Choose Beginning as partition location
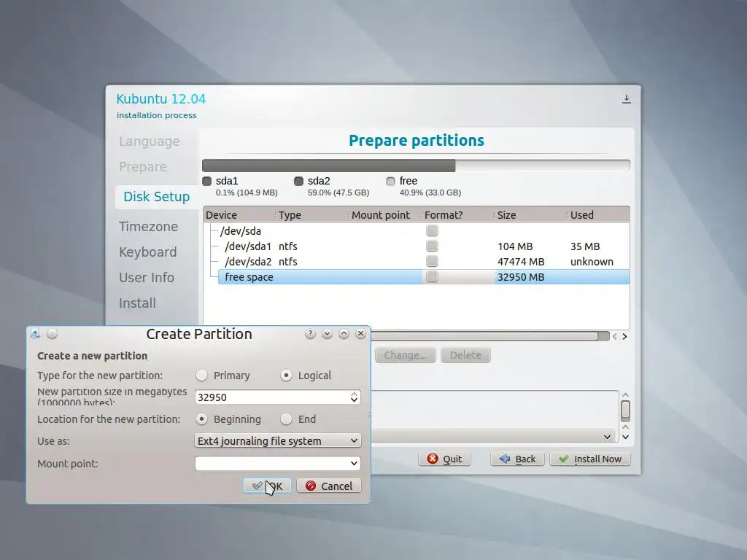The image size is (747, 560). (201, 419)
